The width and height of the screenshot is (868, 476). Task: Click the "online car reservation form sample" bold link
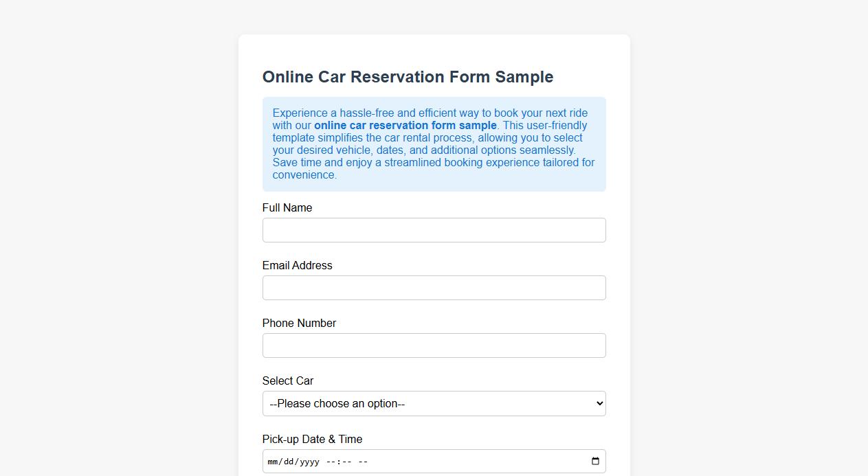click(x=405, y=125)
